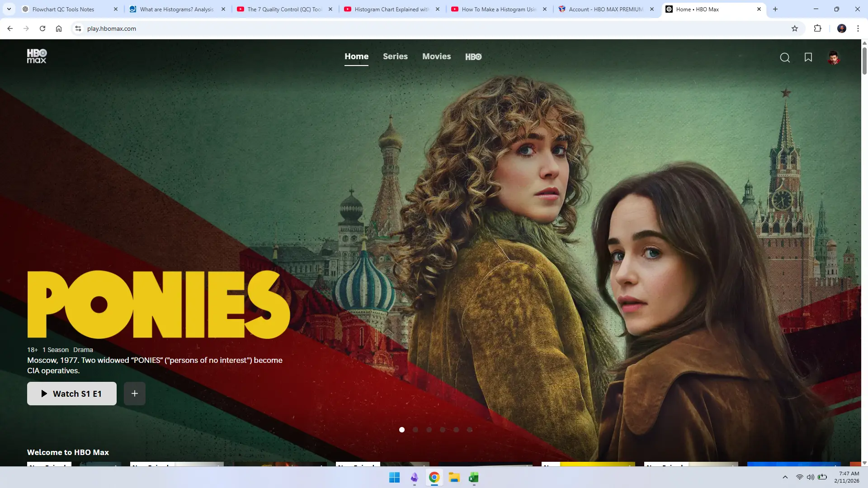
Task: Select the second carousel dot
Action: (415, 430)
